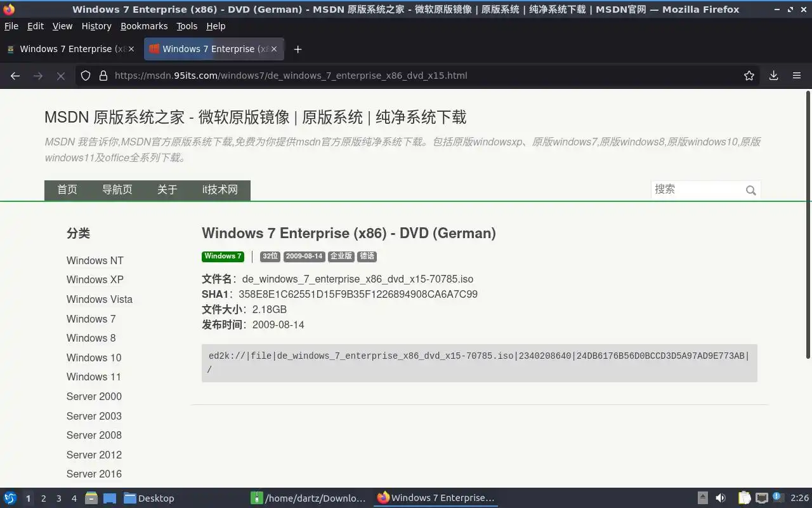812x508 pixels.
Task: Open the Server 2000 category
Action: click(x=94, y=396)
